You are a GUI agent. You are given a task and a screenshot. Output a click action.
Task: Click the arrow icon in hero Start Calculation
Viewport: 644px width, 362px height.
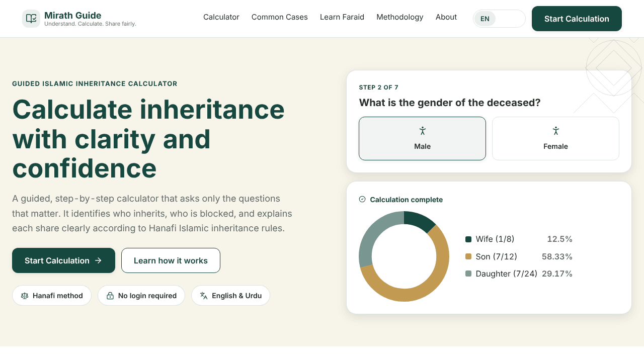coord(99,260)
